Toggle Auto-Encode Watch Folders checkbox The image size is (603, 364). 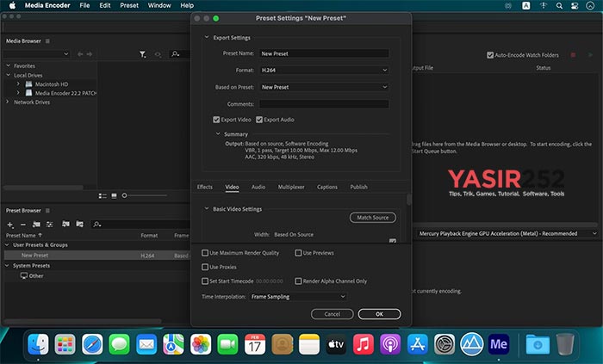[x=490, y=55]
